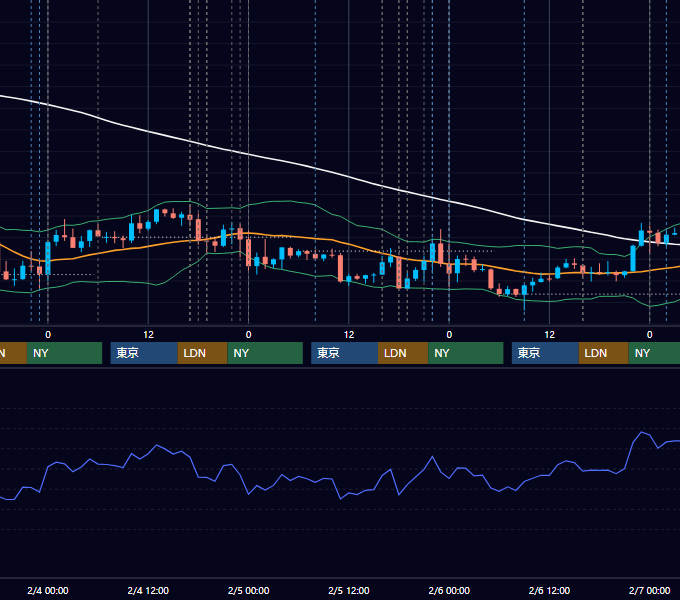This screenshot has width=680, height=600.
Task: Click hour label 0 above 2/6 00:00
Action: [449, 335]
